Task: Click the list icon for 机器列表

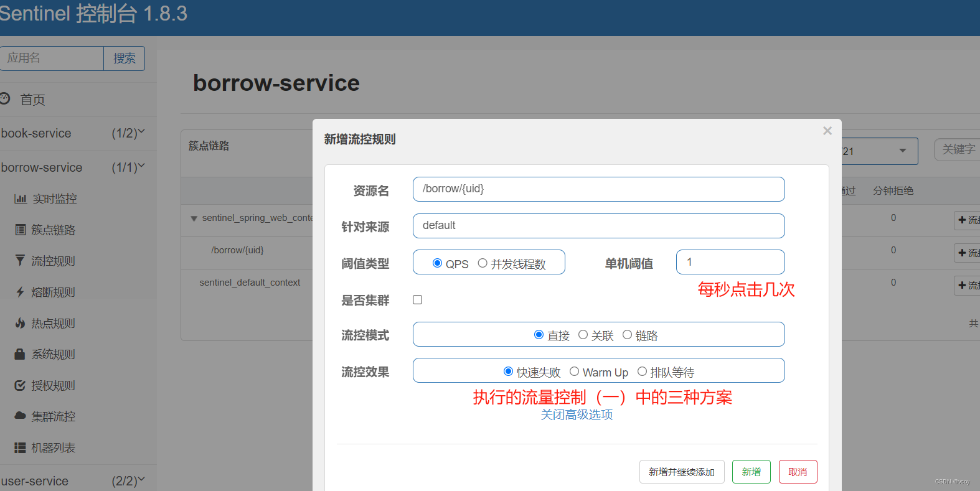Action: click(x=21, y=447)
